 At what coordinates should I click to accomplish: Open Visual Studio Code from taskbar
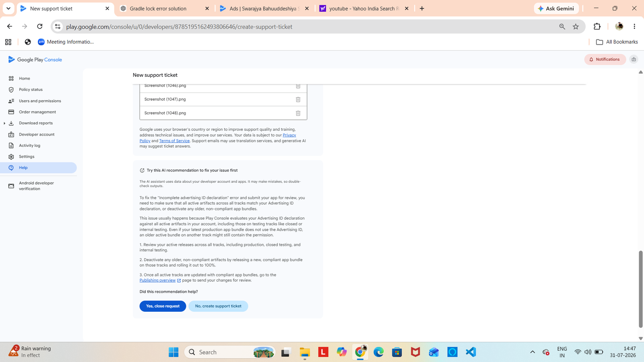tap(471, 352)
